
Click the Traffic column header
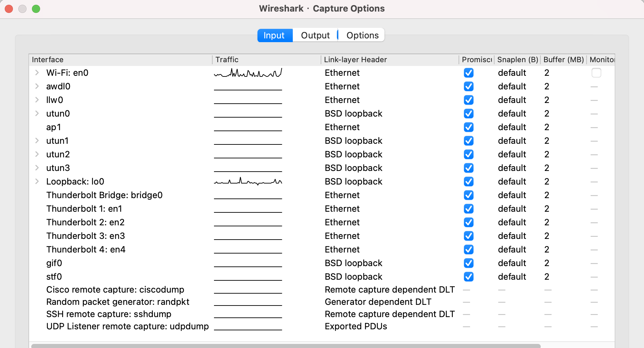click(267, 60)
